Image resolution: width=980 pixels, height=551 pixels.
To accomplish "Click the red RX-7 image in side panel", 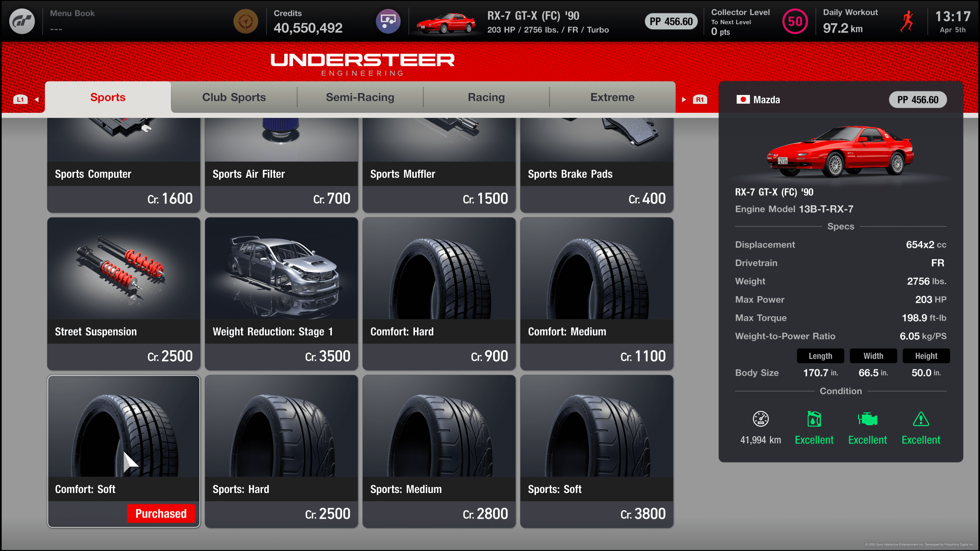I will (x=840, y=152).
